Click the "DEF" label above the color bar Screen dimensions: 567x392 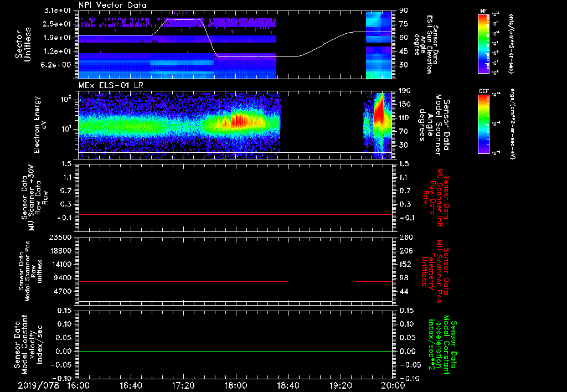tap(484, 91)
